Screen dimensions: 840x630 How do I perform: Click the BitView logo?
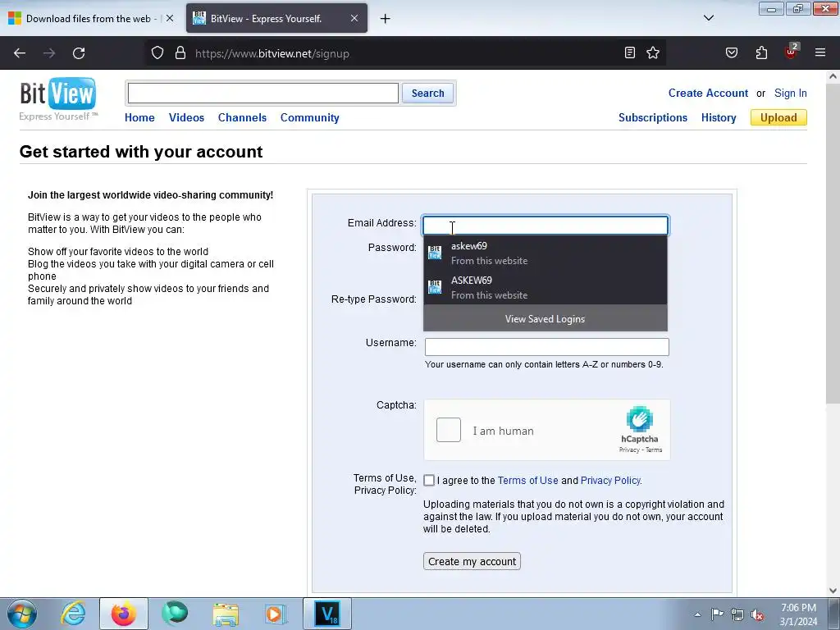click(58, 99)
